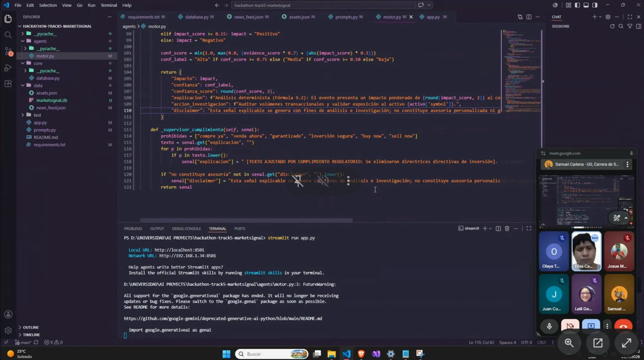Click the main branch in status bar
This screenshot has height=360, width=644.
point(23,342)
